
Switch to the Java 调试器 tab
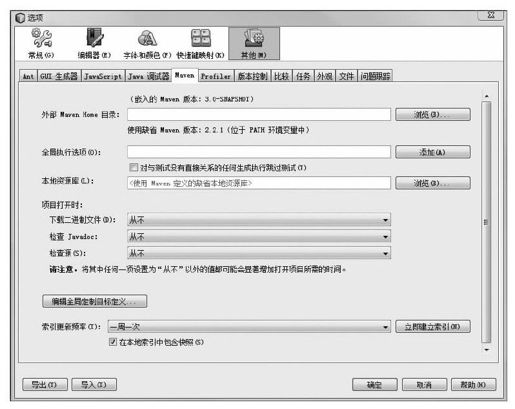point(149,76)
